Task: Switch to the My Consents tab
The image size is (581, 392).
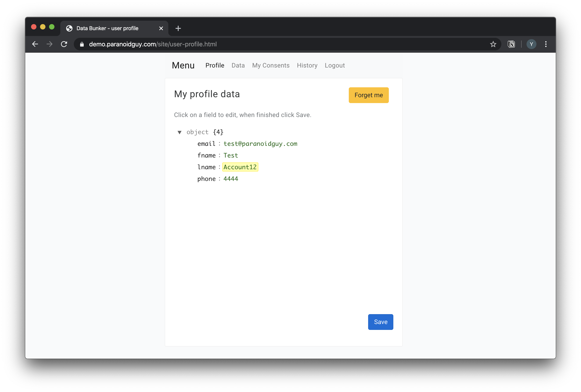Action: pyautogui.click(x=270, y=65)
